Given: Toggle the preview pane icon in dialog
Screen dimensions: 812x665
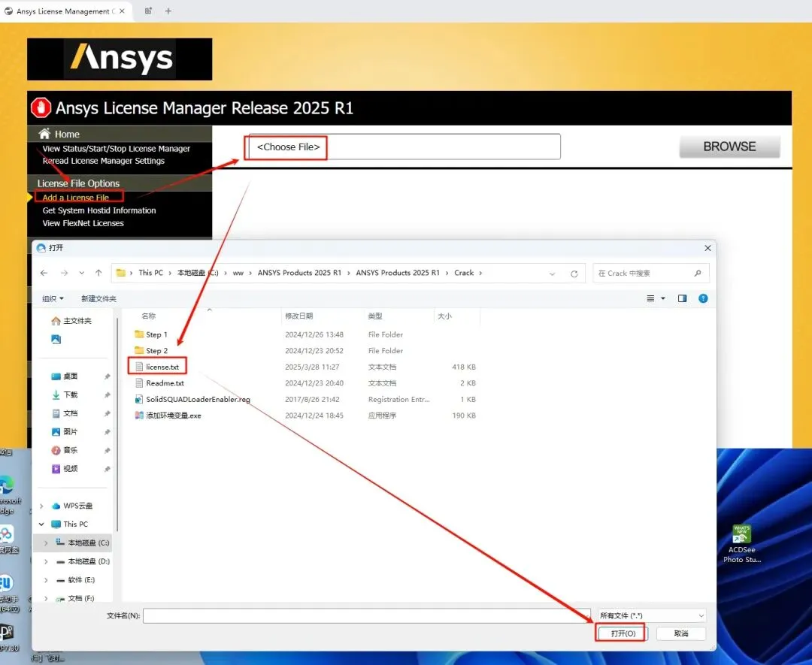Looking at the screenshot, I should pos(682,298).
